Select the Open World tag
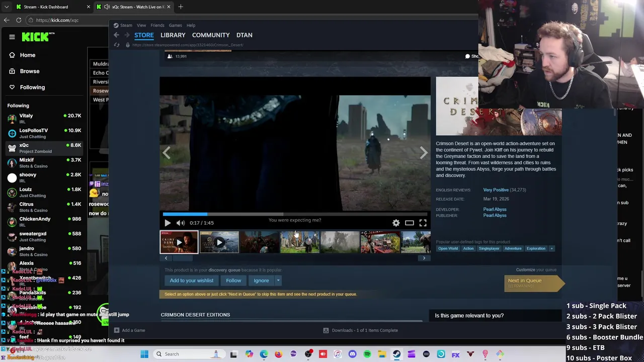644x362 pixels. point(448,248)
